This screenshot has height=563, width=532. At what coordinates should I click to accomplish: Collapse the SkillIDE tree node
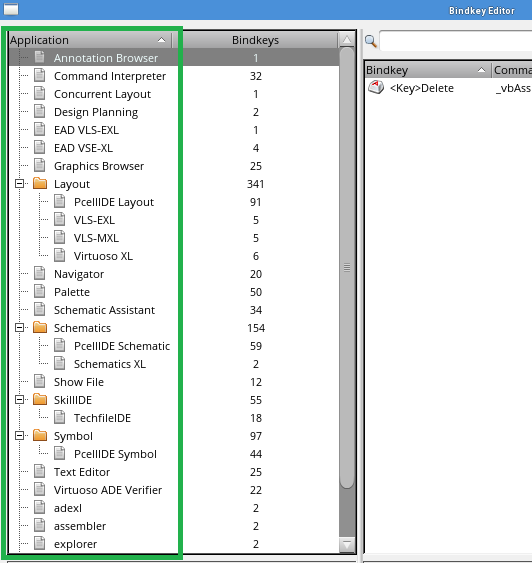(19, 400)
